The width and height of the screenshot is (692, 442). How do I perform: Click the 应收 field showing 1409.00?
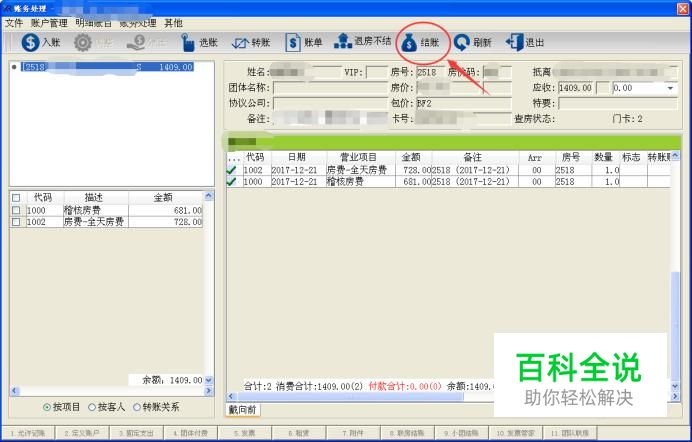point(576,88)
